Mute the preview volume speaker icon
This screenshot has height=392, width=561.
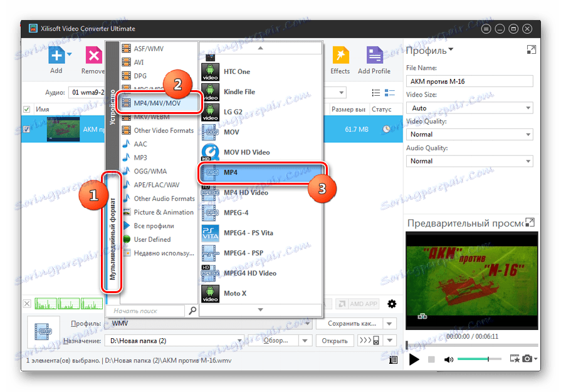448,359
